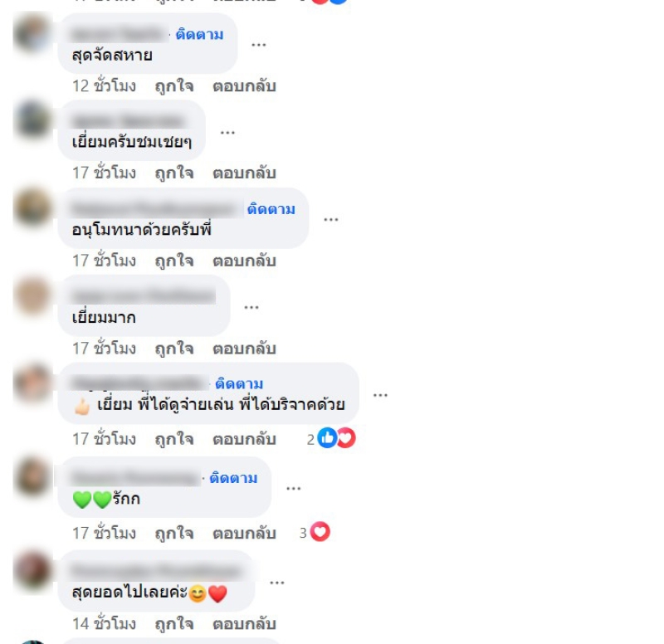Image resolution: width=664 pixels, height=644 pixels.
Task: Click ตอบกลับ under the 14 ชั่วโมง comment
Action: click(244, 624)
